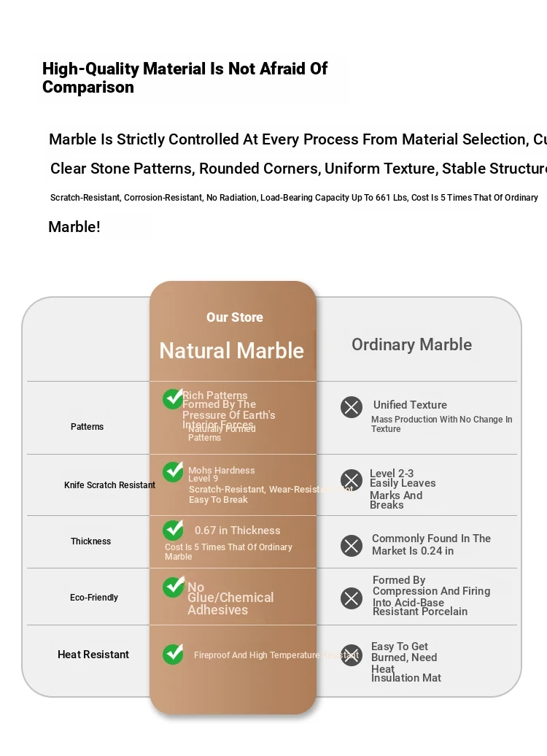Screen dimensions: 547x756
Task: Tap the checkmark near No Glue/Chemical Adhesives
Action: click(x=174, y=587)
